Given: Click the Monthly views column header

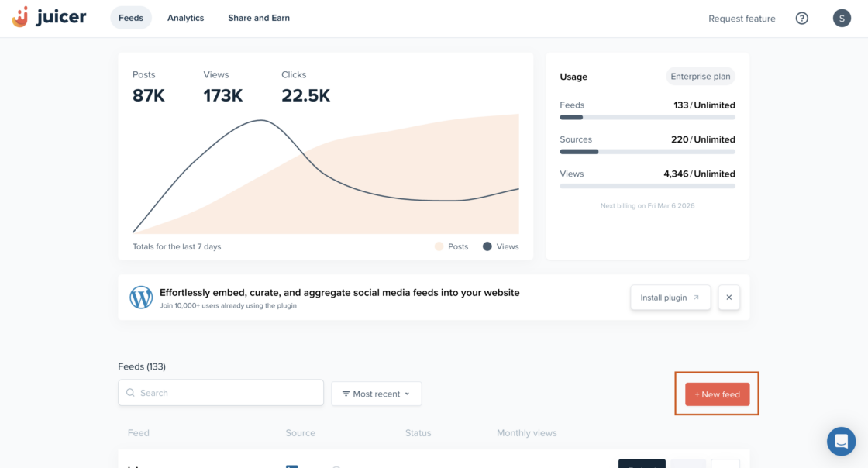Looking at the screenshot, I should coord(526,433).
